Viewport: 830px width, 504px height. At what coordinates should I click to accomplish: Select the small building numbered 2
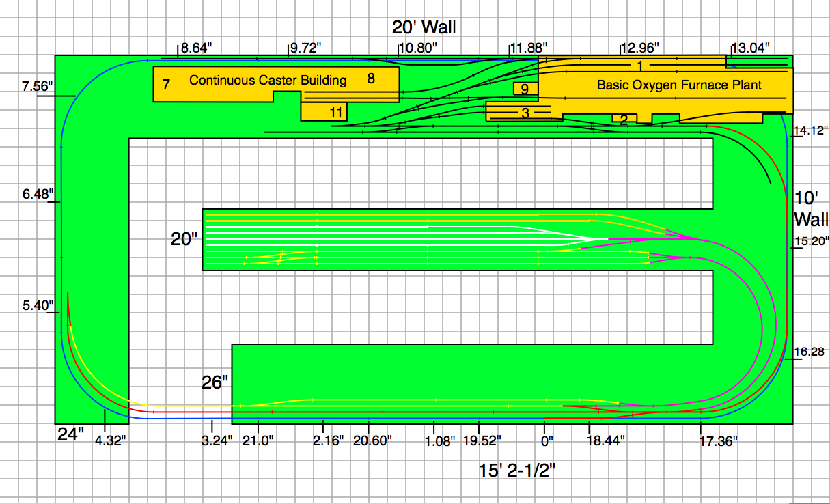pos(624,120)
